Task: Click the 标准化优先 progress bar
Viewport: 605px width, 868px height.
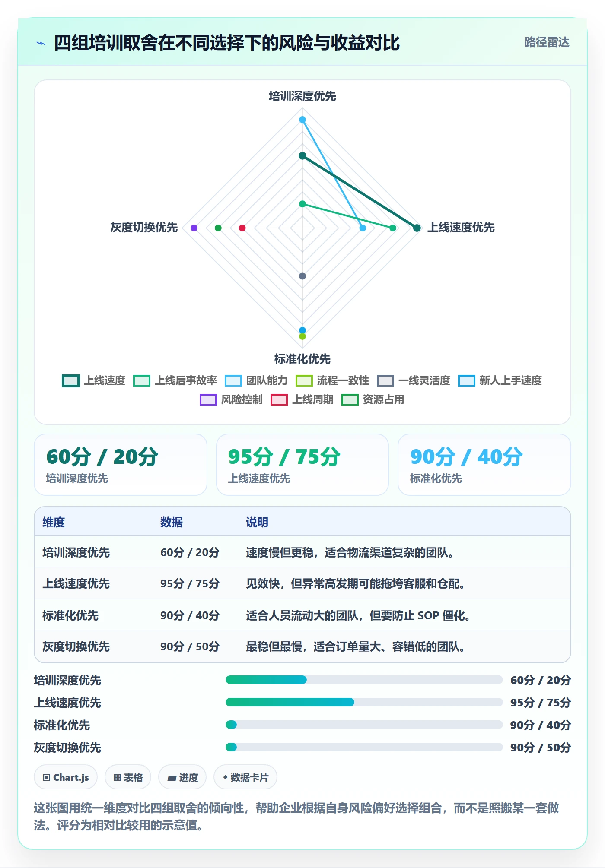Action: [x=364, y=725]
